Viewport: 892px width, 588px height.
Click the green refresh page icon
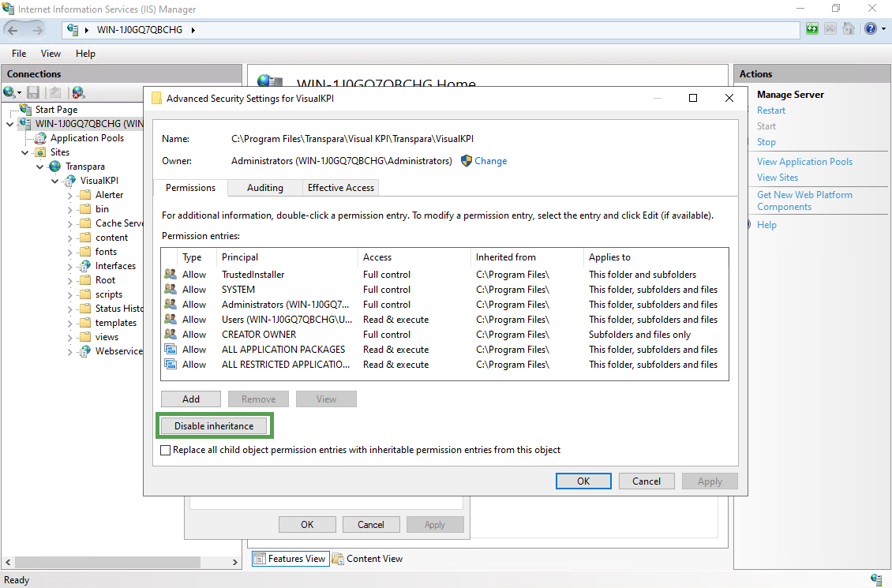coord(812,29)
